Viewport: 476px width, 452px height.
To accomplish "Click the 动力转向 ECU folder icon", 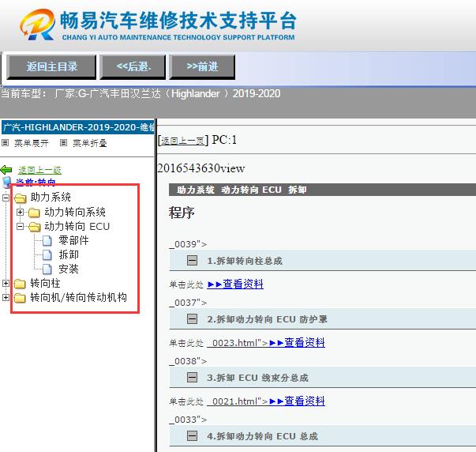I will [x=34, y=227].
